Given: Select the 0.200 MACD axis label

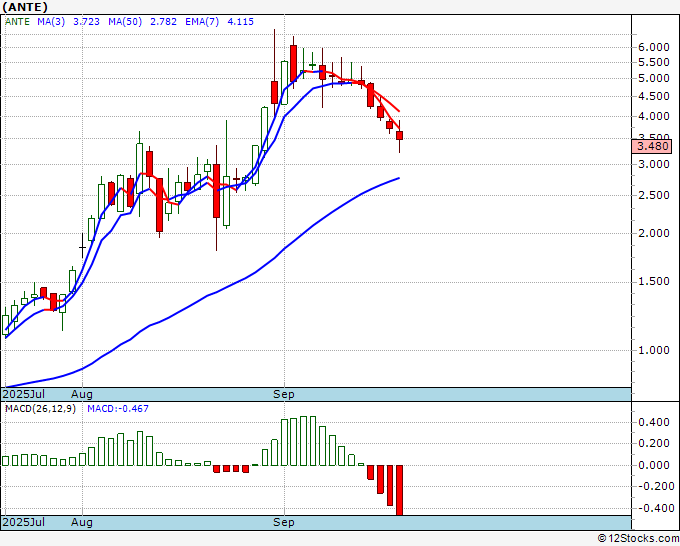Looking at the screenshot, I should (x=654, y=443).
